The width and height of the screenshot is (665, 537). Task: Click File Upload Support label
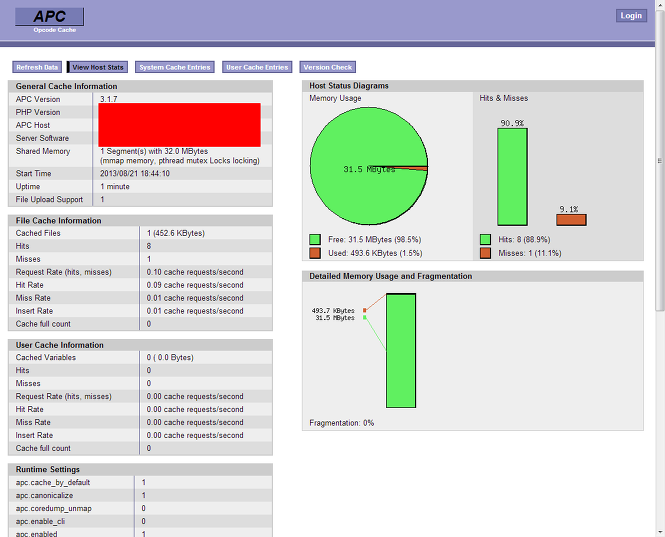(49, 199)
